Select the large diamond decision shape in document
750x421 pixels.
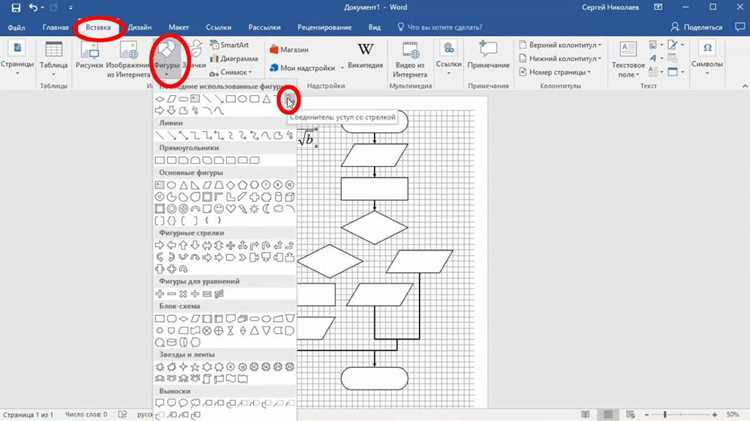tap(375, 228)
